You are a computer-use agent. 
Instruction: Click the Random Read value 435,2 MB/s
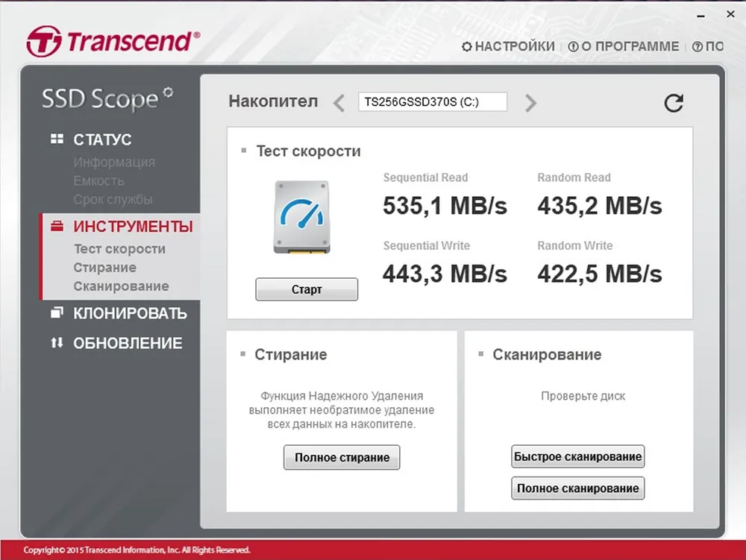[600, 206]
